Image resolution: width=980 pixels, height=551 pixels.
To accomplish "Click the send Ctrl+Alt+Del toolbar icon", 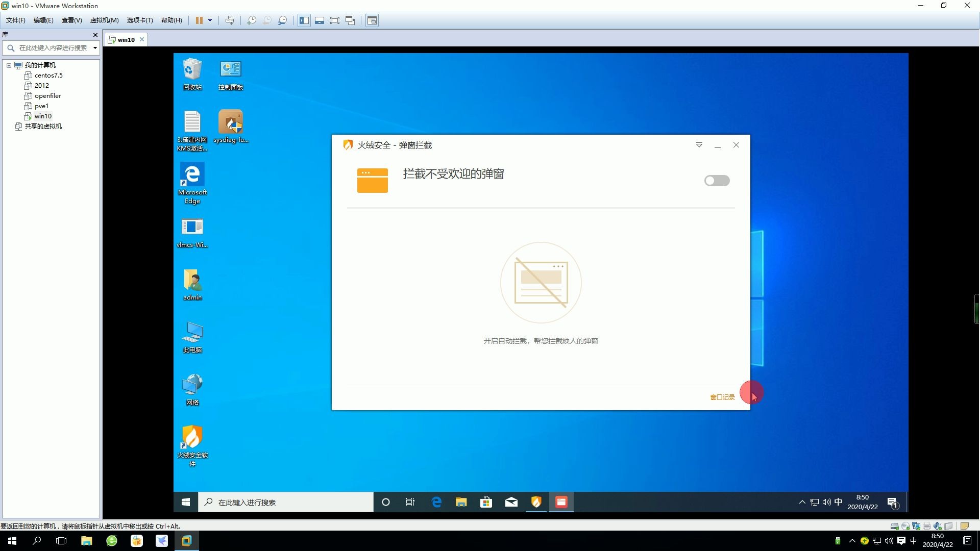I will [230, 20].
